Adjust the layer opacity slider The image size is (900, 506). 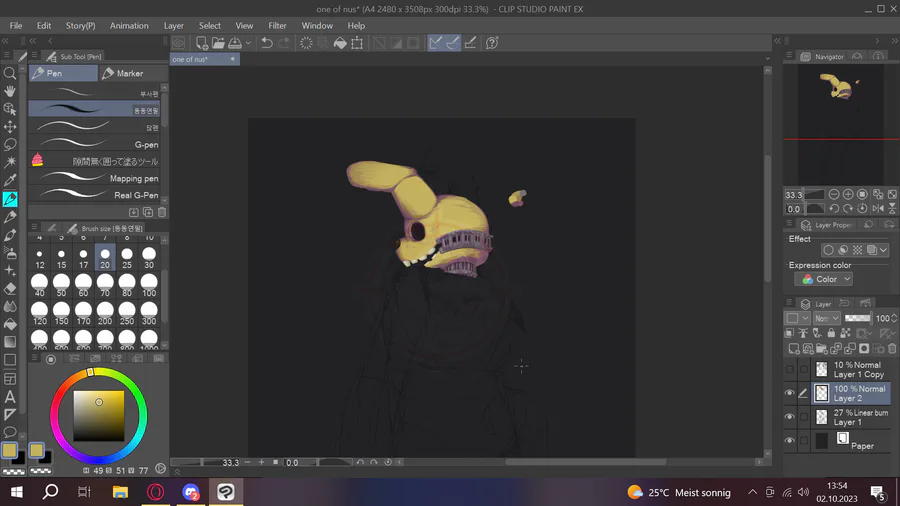point(858,318)
